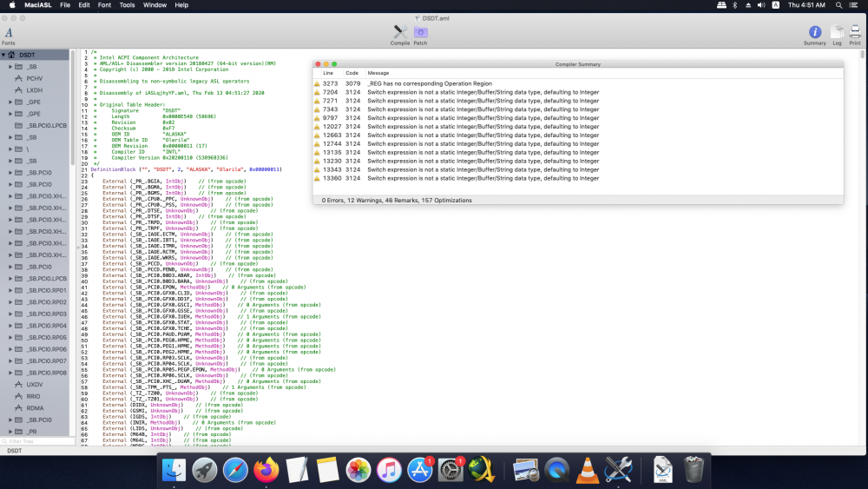Image resolution: width=868 pixels, height=489 pixels.
Task: Expand the _SB.PCI0.RP04 tree node
Action: (x=10, y=326)
